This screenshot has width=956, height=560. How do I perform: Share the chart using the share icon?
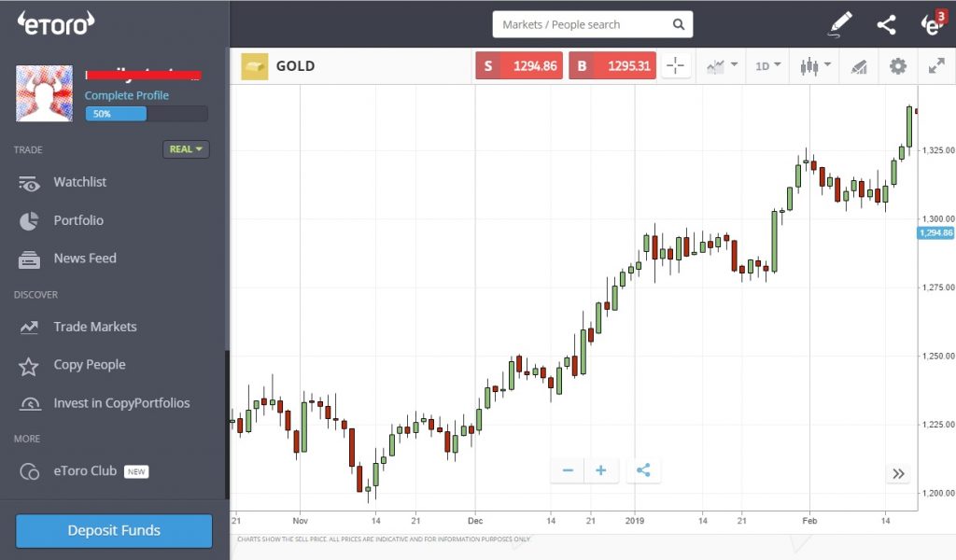(885, 24)
